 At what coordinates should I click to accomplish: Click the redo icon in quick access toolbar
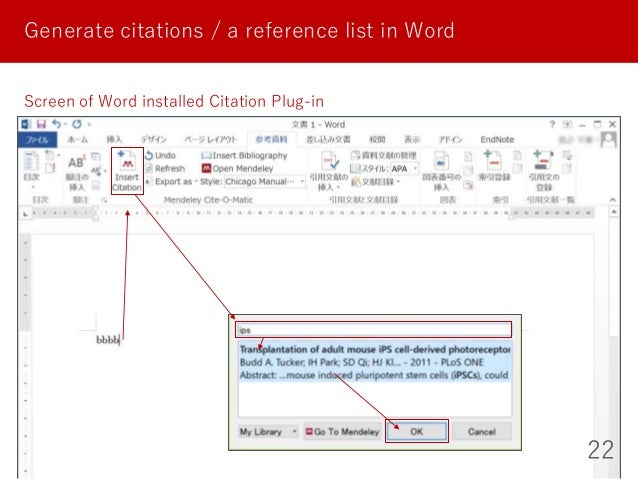click(x=77, y=124)
